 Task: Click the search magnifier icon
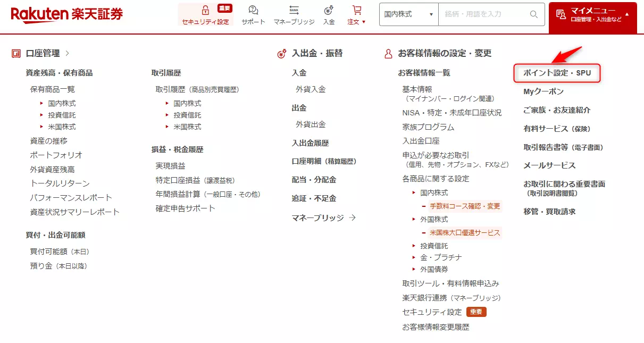point(533,14)
